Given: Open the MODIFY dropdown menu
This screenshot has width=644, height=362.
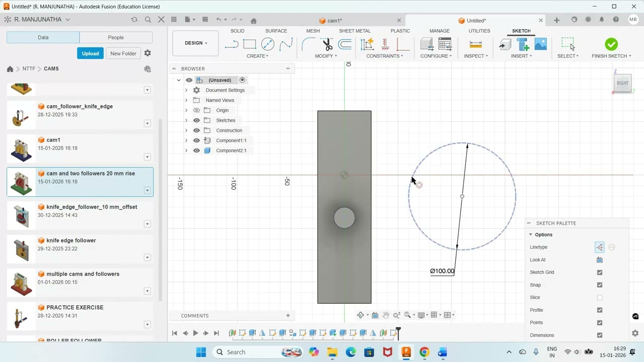Looking at the screenshot, I should 326,56.
